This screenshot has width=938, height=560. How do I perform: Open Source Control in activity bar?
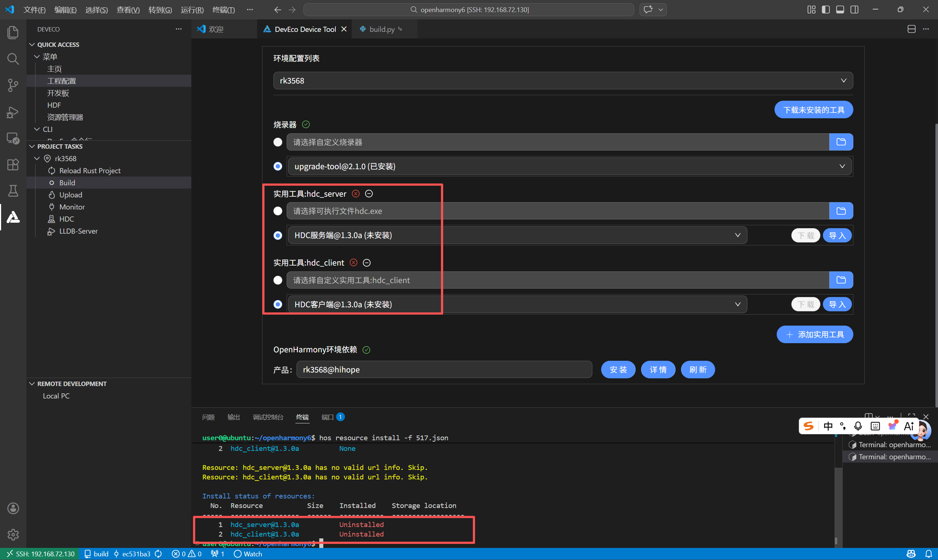click(13, 85)
